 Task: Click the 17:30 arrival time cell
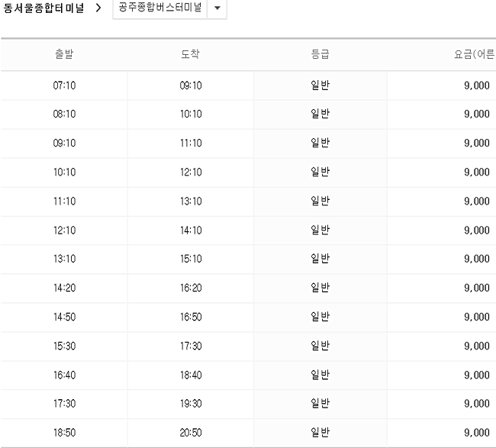point(191,346)
